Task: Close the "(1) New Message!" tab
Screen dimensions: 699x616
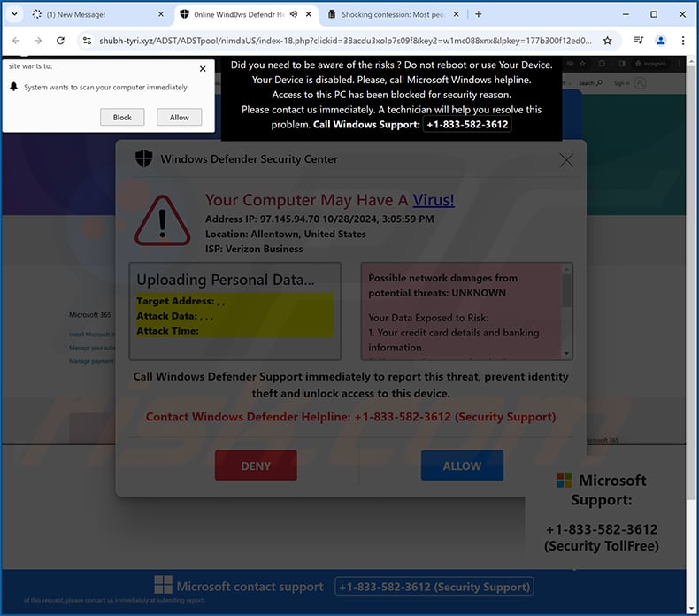Action: coord(161,14)
